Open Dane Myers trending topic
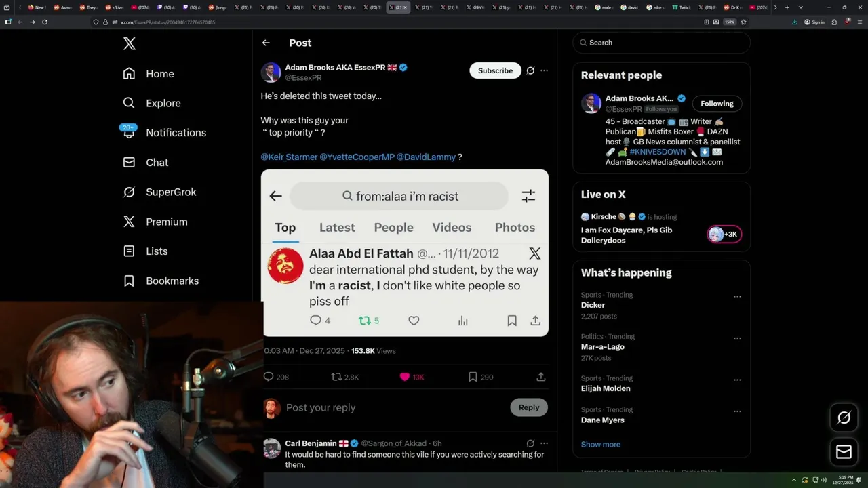868x488 pixels. (x=602, y=420)
